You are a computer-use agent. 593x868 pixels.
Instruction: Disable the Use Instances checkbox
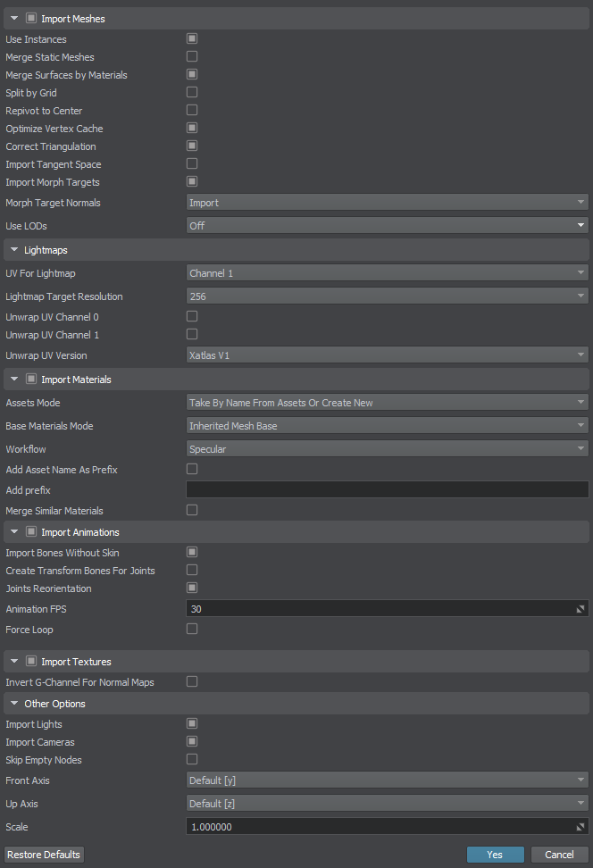click(192, 38)
